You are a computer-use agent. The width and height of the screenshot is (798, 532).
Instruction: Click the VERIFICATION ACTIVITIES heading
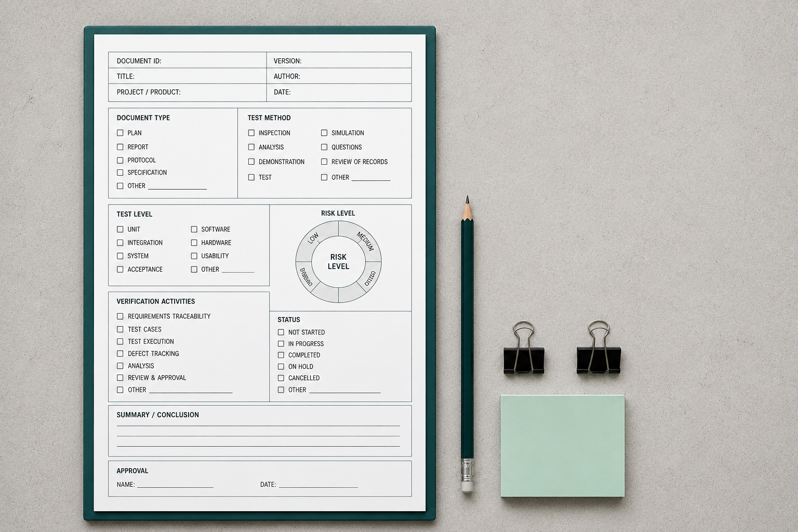pyautogui.click(x=156, y=301)
